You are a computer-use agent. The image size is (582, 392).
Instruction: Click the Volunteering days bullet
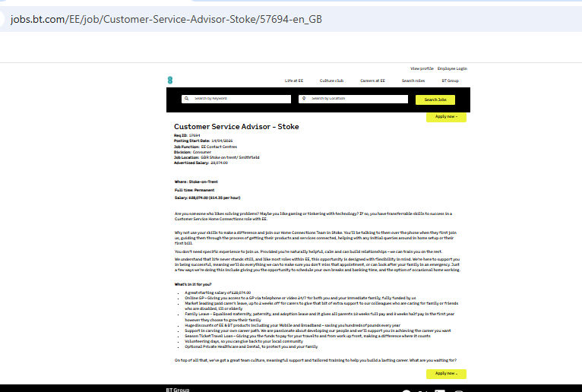pyautogui.click(x=244, y=341)
